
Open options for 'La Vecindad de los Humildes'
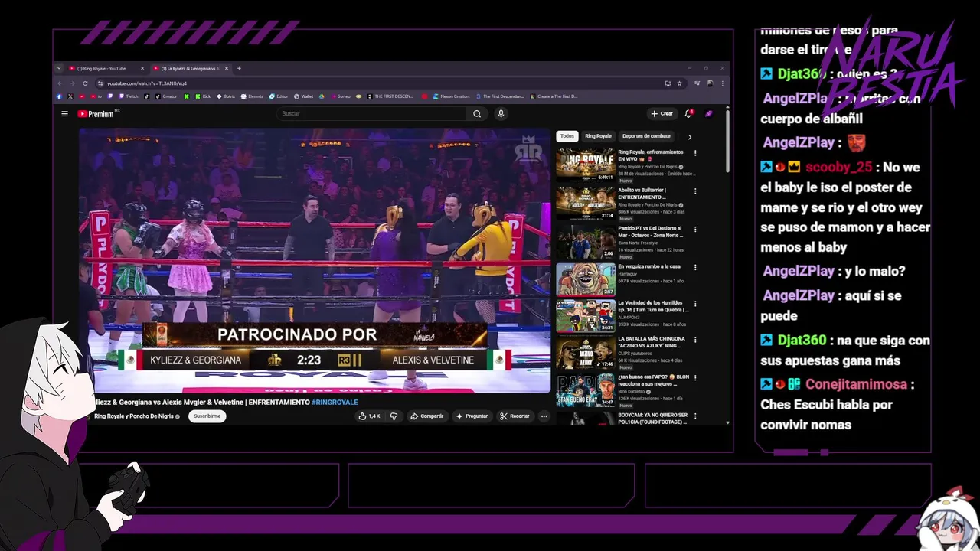click(695, 305)
